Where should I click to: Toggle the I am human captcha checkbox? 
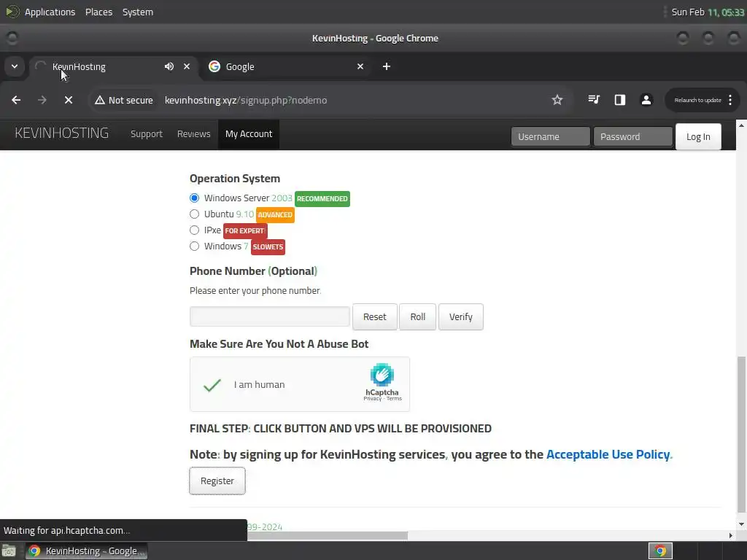point(212,385)
